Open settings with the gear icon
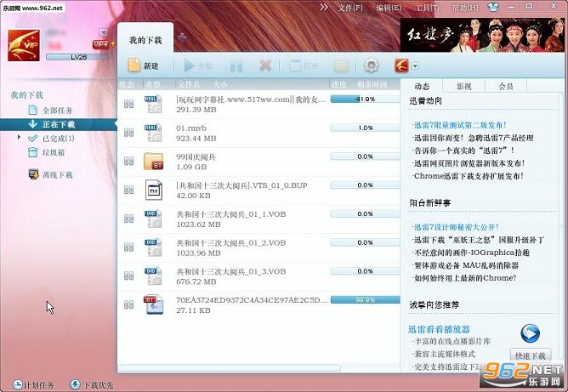Viewport: 568px width, 392px height. (372, 65)
